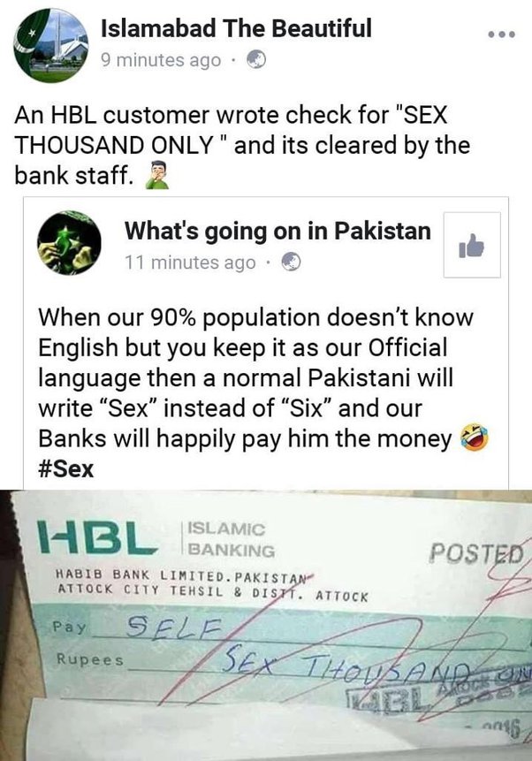The height and width of the screenshot is (761, 532).
Task: Click the laughing emoji in shared post
Action: 475,438
